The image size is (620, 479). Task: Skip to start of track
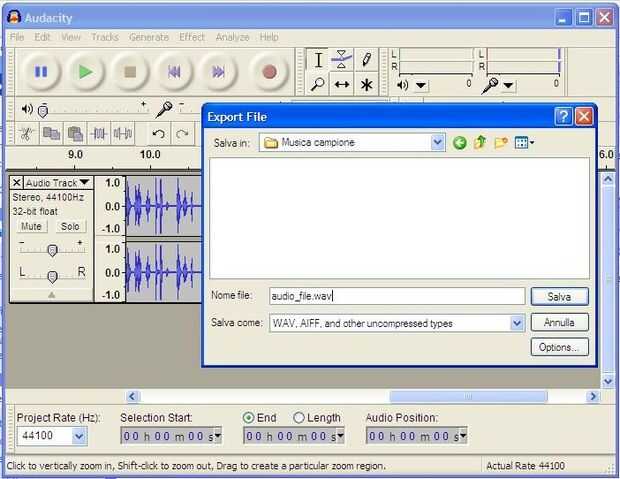coord(174,72)
